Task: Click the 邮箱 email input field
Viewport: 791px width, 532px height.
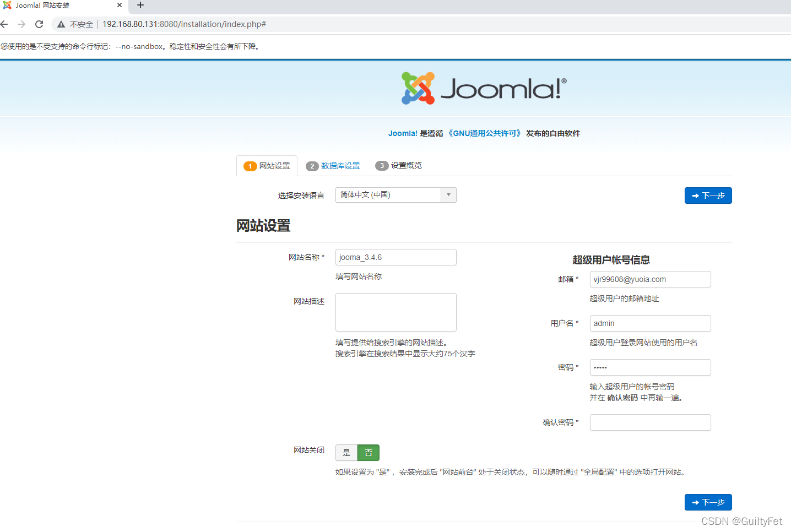Action: pos(650,279)
